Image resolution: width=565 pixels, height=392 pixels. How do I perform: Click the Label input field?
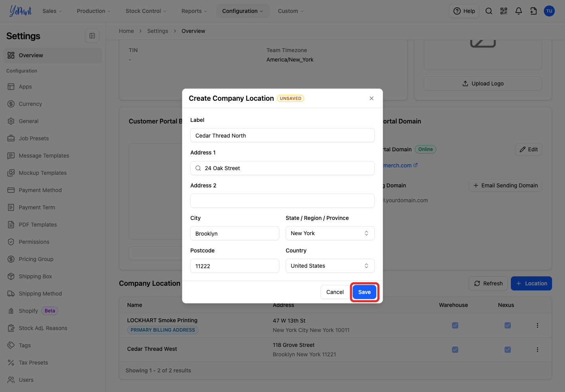282,135
